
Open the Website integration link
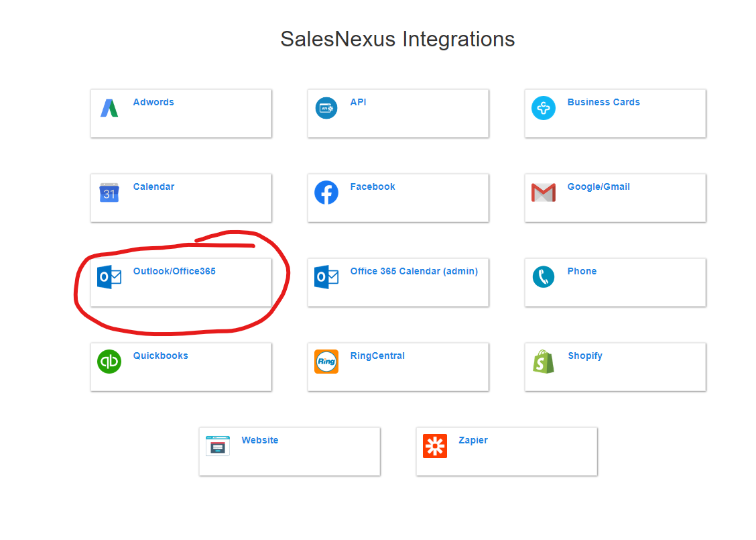point(260,440)
